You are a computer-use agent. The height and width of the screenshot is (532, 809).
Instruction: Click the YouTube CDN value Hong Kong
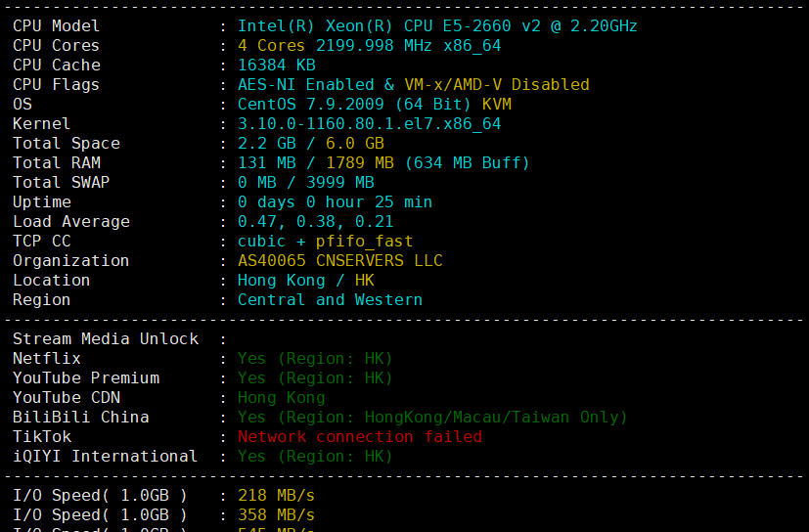[x=281, y=398]
